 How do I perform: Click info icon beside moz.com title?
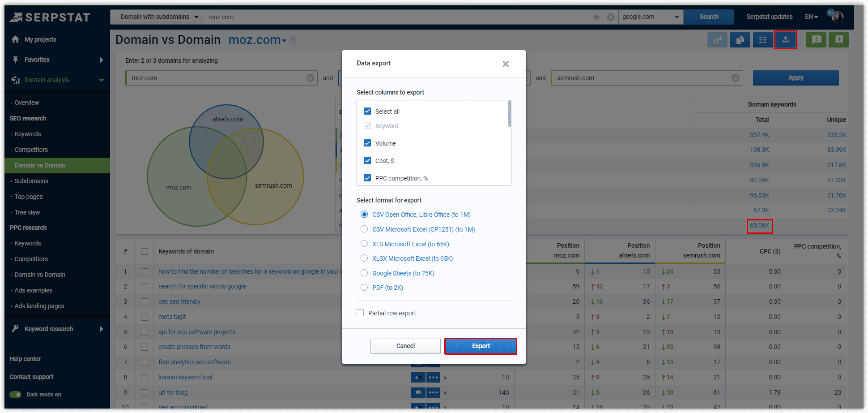[x=293, y=40]
